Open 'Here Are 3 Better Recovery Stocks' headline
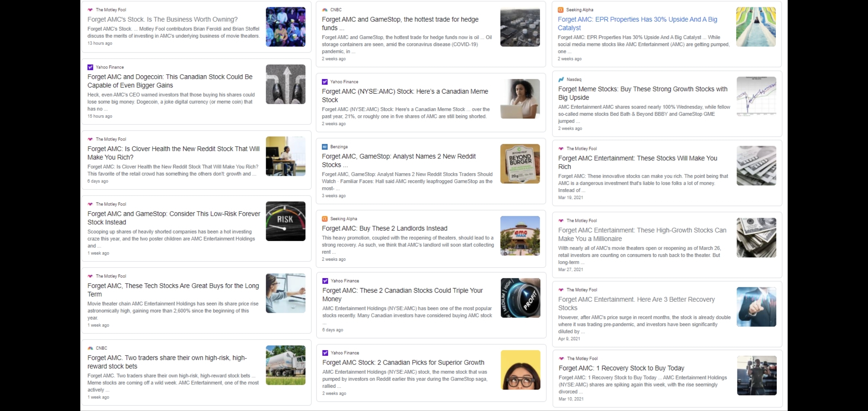This screenshot has height=411, width=868. [x=637, y=304]
